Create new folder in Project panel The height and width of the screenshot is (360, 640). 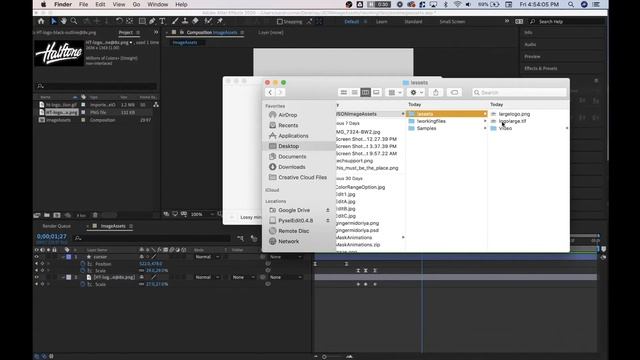click(x=47, y=215)
